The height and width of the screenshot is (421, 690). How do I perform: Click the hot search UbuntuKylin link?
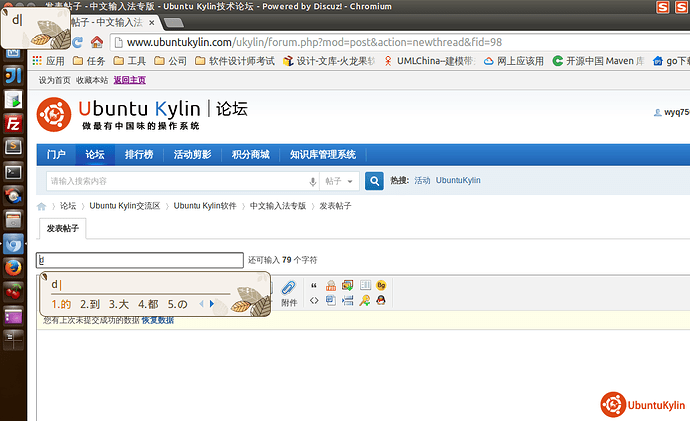(x=458, y=180)
